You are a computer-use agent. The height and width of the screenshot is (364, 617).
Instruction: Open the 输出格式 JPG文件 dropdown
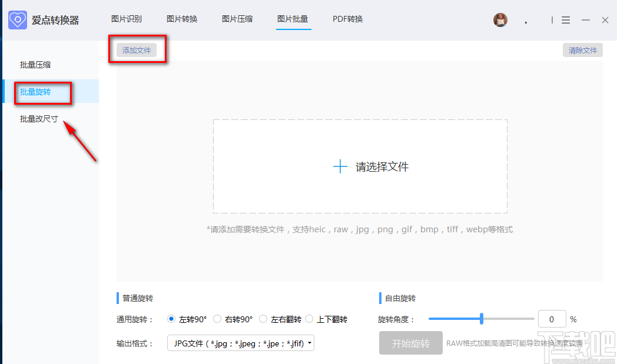click(x=240, y=343)
